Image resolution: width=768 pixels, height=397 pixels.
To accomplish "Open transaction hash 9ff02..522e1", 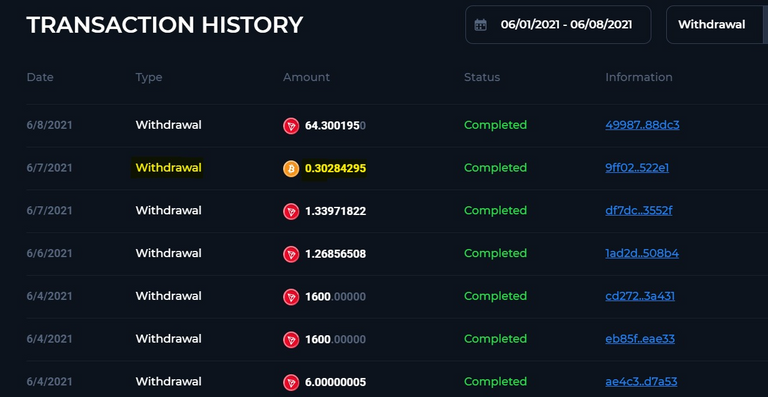I will 637,168.
